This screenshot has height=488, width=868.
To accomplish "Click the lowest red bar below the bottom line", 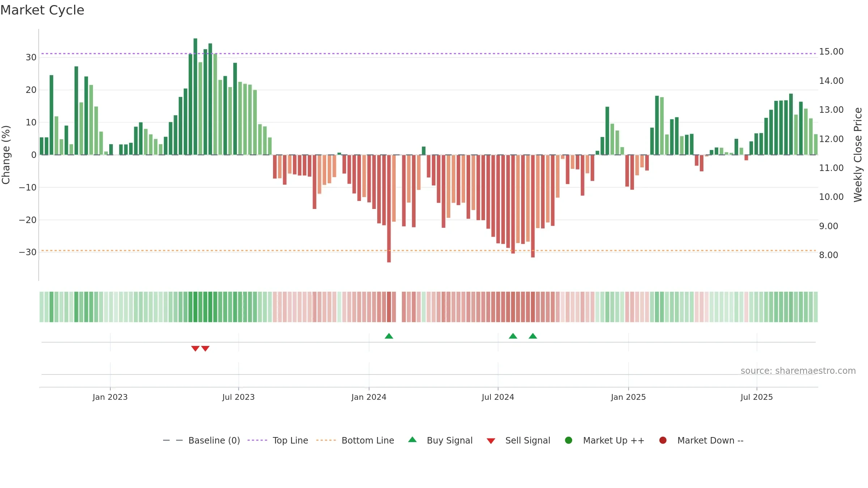I will (x=389, y=209).
